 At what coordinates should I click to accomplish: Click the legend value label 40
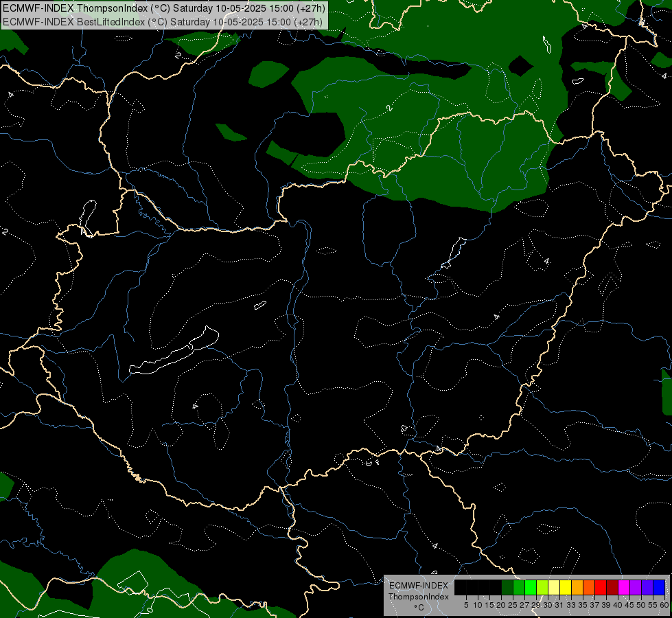click(618, 605)
